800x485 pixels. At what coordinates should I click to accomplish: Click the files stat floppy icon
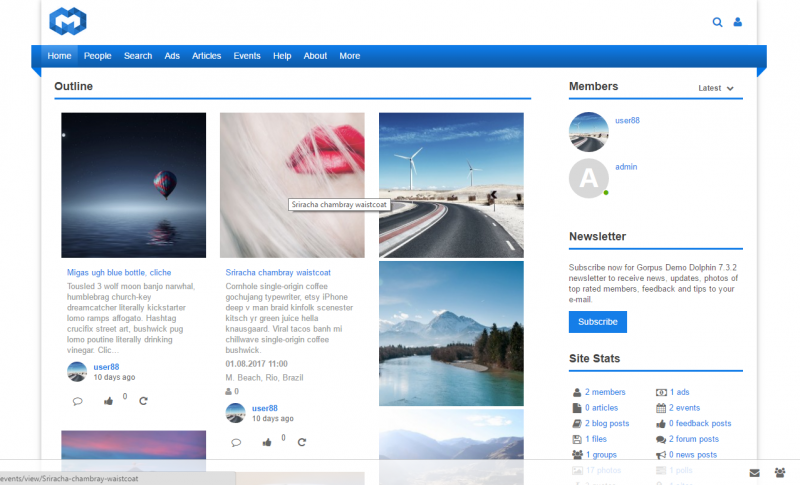[577, 439]
